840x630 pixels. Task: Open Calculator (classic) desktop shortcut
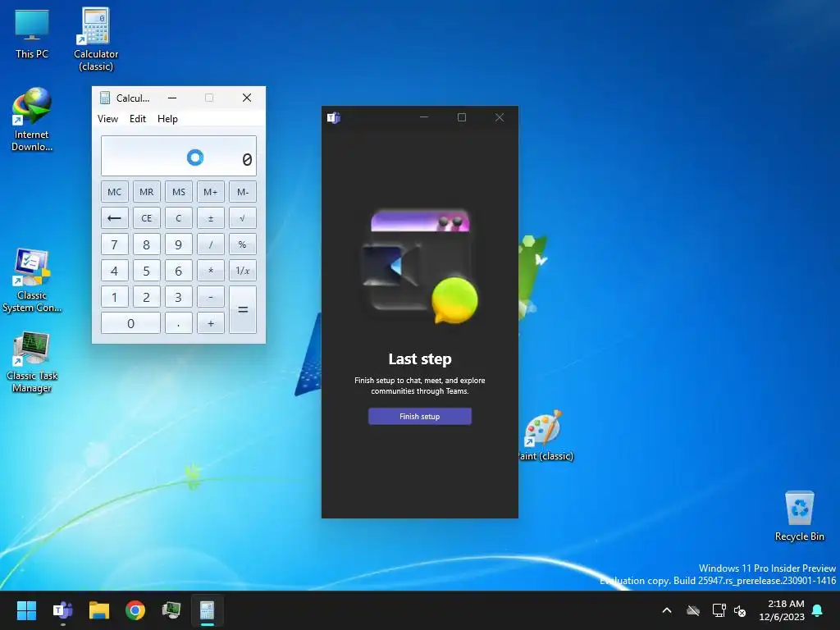[x=96, y=39]
